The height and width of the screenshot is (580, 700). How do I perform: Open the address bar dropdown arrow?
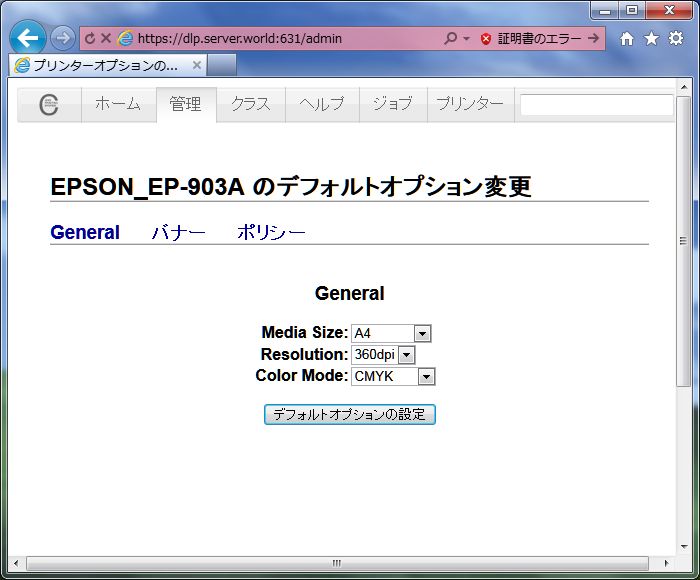(466, 39)
